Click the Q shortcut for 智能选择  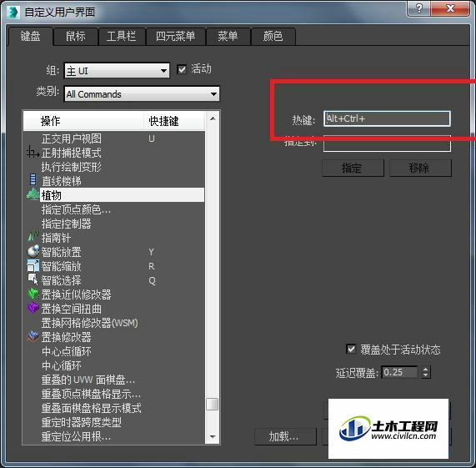152,280
